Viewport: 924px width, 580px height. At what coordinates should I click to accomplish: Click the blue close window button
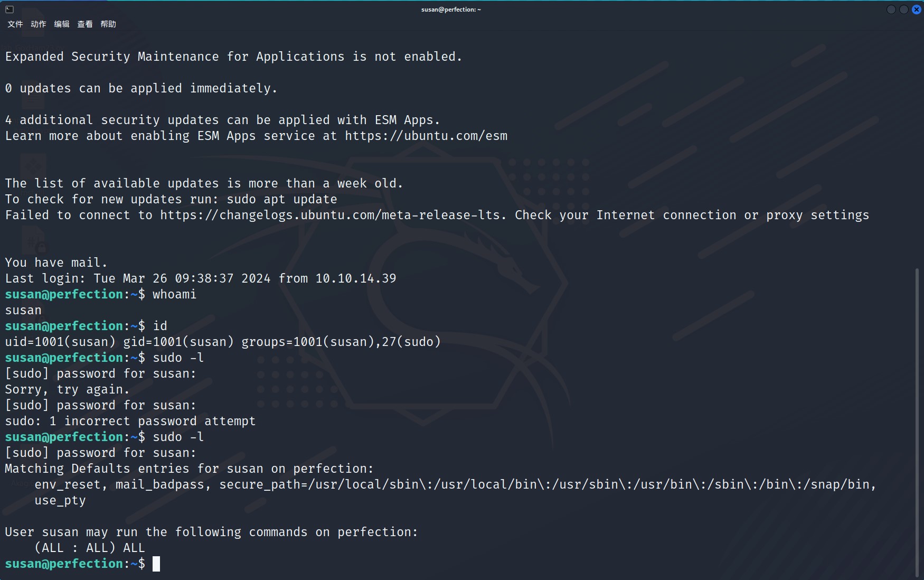tap(917, 10)
